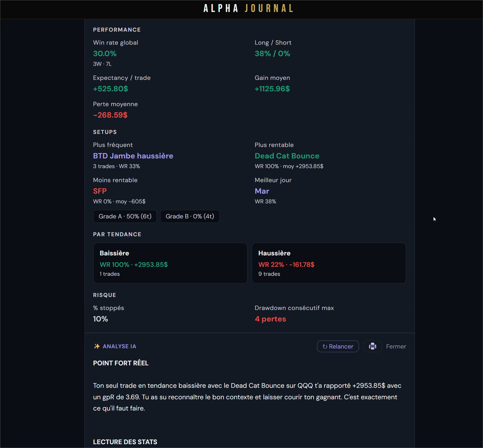483x448 pixels.
Task: Click the PERFORMANCE section header
Action: (x=117, y=30)
